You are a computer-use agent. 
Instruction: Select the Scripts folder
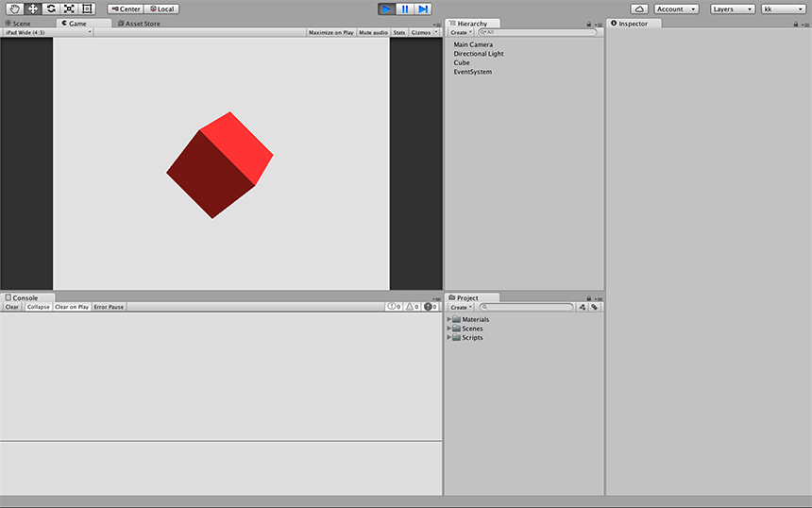472,337
